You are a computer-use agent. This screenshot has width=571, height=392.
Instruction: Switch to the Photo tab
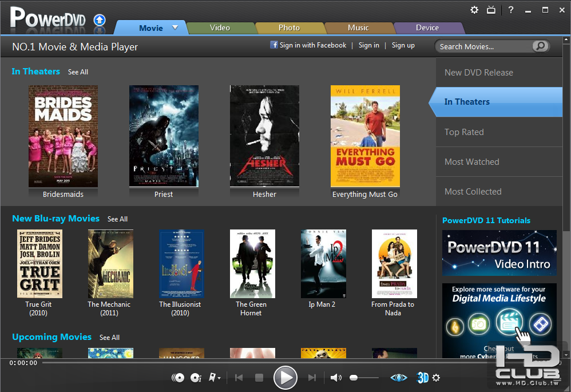[x=289, y=27]
